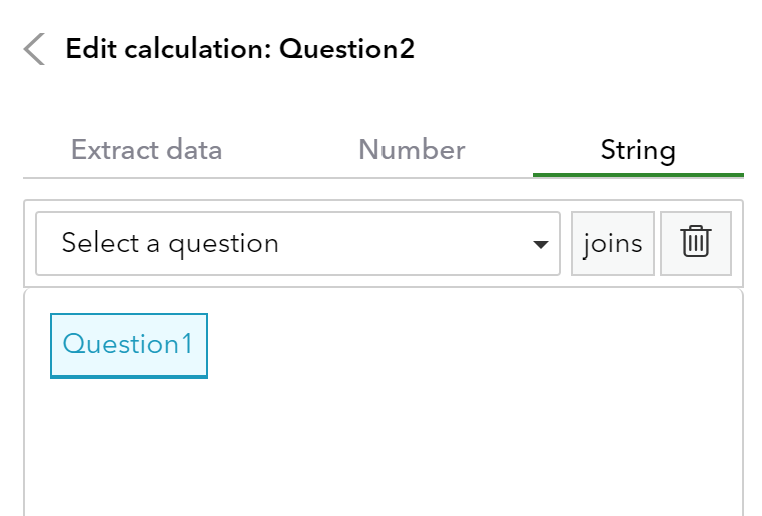Select the Question1 token in expression
The width and height of the screenshot is (762, 516).
128,345
